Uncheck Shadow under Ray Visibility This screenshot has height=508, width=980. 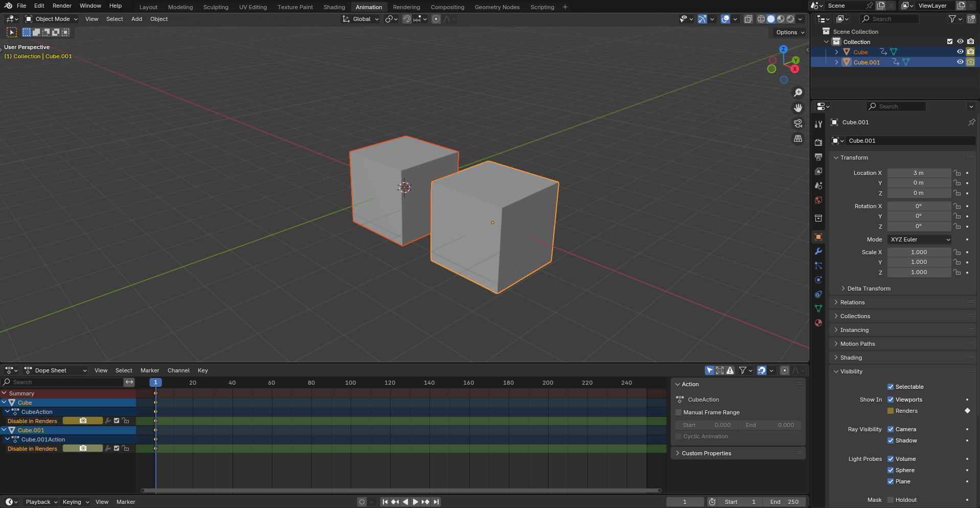pos(891,440)
